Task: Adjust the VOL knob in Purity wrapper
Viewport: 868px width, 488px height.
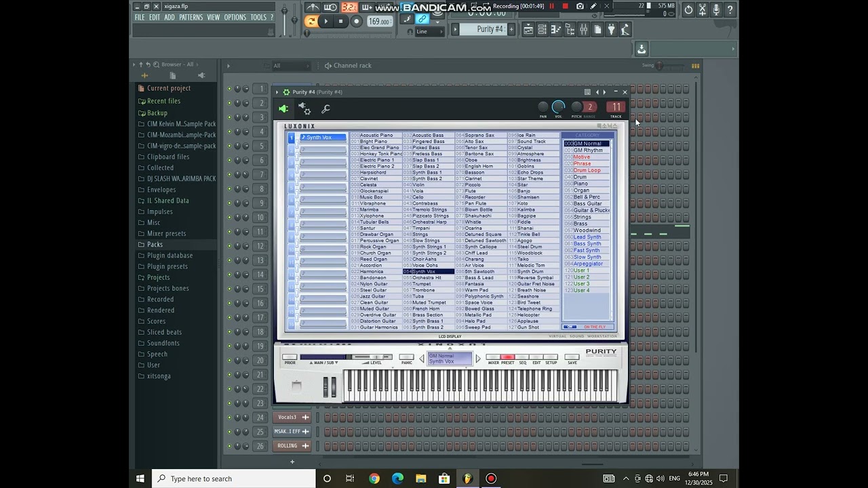Action: [x=558, y=107]
